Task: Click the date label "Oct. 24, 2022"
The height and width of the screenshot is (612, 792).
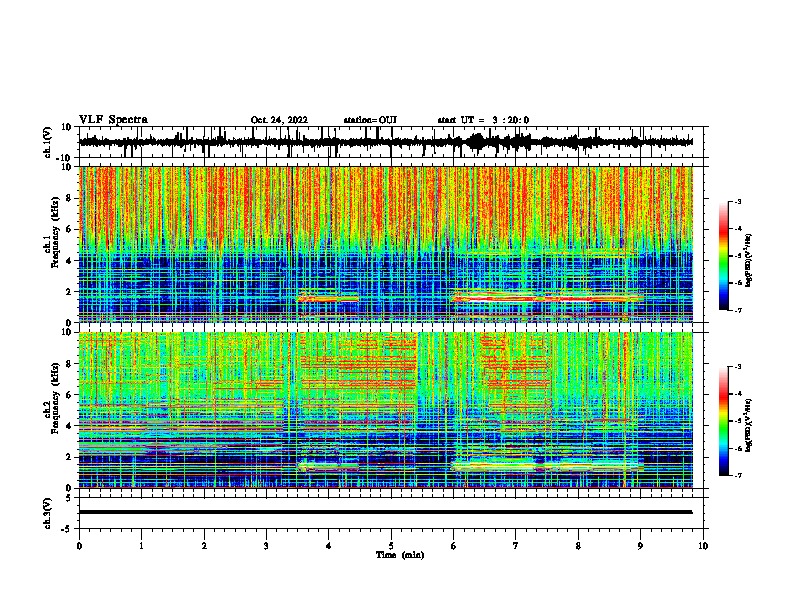Action: click(x=279, y=120)
